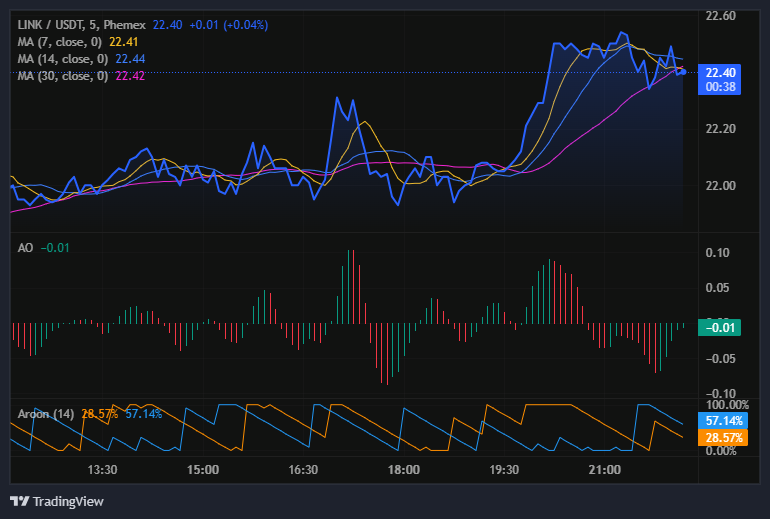Image resolution: width=770 pixels, height=519 pixels.
Task: Click the AO indicator label
Action: (x=26, y=247)
